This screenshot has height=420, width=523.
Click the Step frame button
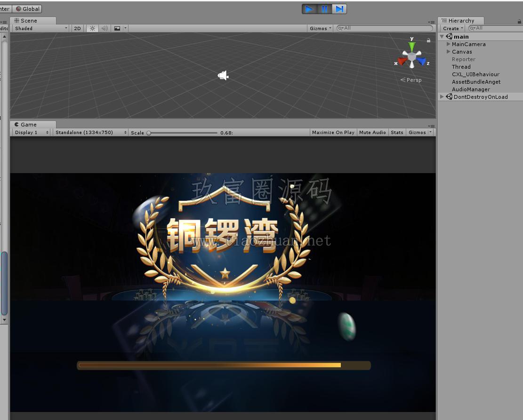(x=339, y=9)
